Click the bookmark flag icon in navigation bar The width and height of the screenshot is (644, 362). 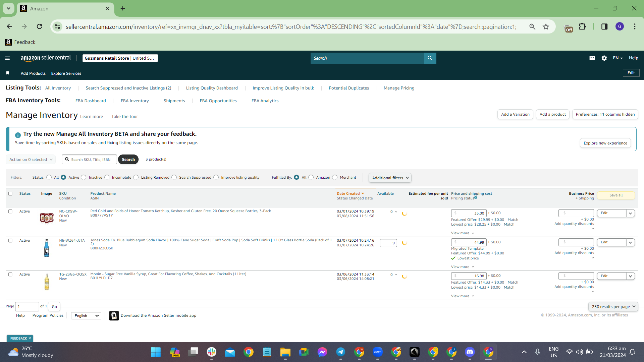coord(7,73)
